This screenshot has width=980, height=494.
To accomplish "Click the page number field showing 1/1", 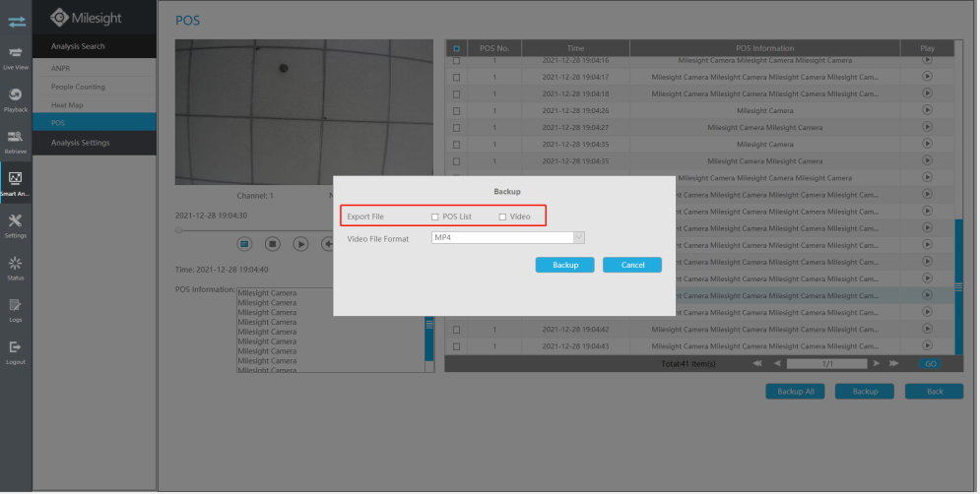I will coord(827,363).
